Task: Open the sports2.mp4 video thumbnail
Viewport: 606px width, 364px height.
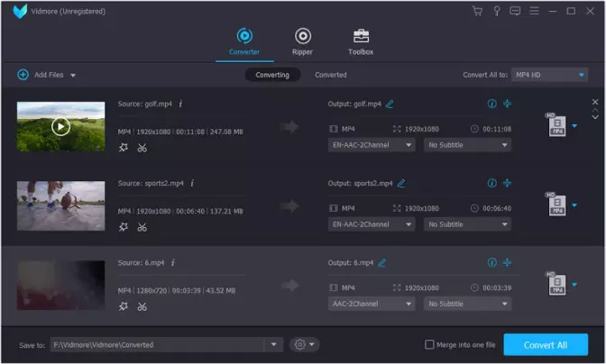Action: (x=60, y=205)
